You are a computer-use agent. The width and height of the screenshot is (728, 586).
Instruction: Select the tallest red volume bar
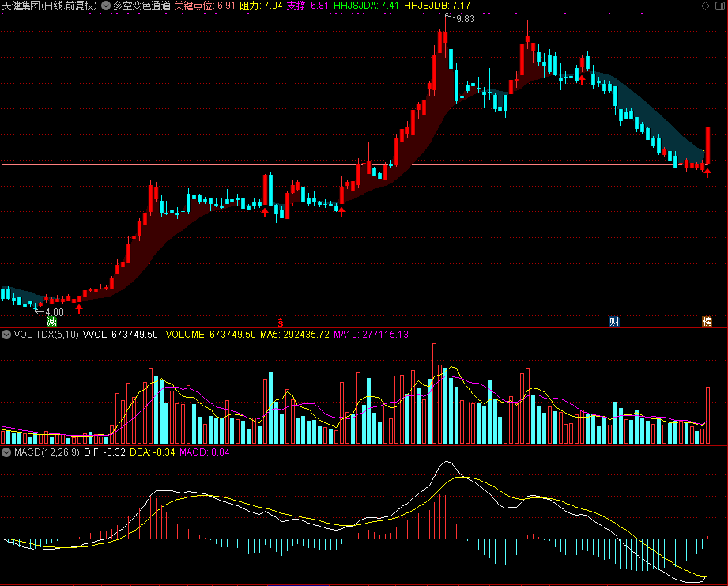point(435,394)
